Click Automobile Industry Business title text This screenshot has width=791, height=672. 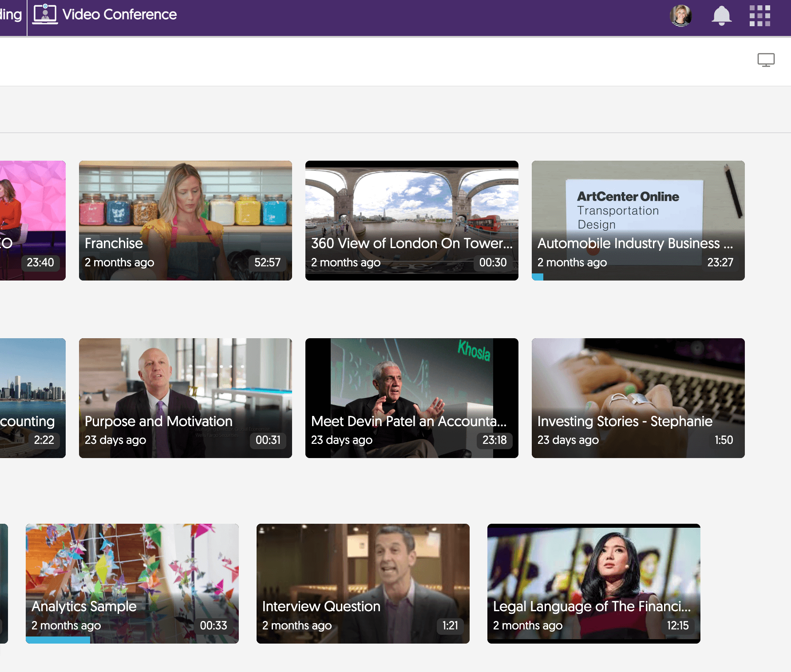635,243
